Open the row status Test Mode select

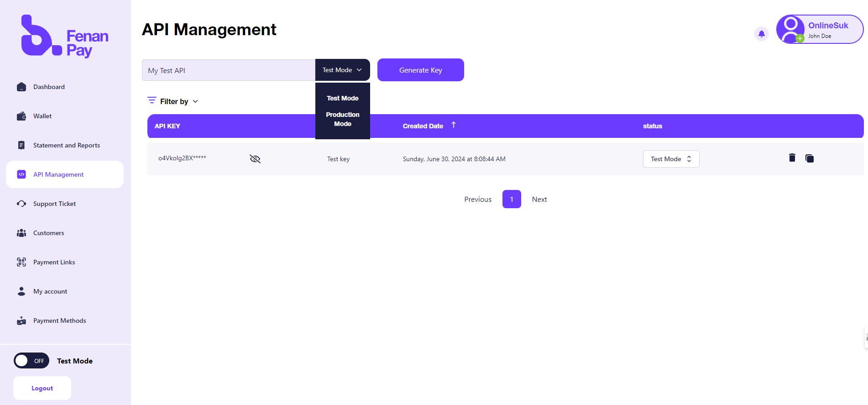pos(671,159)
